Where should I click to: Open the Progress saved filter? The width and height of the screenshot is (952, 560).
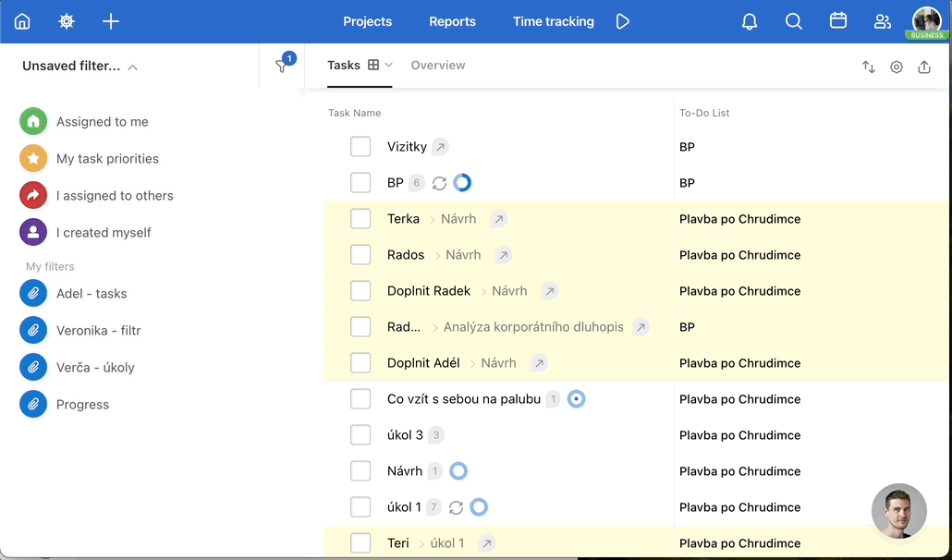click(x=82, y=405)
